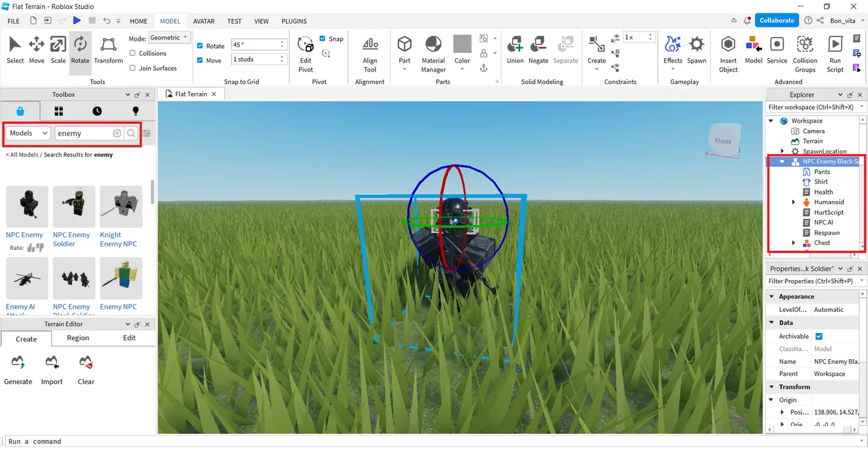Launch the Align Tool
The height and width of the screenshot is (460, 868).
(370, 54)
